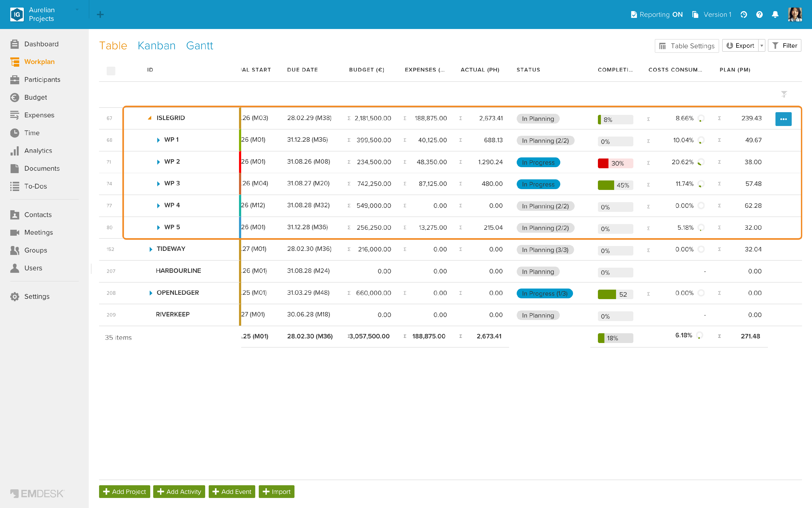The image size is (812, 508).
Task: Open the Meetings section
Action: 32,232
